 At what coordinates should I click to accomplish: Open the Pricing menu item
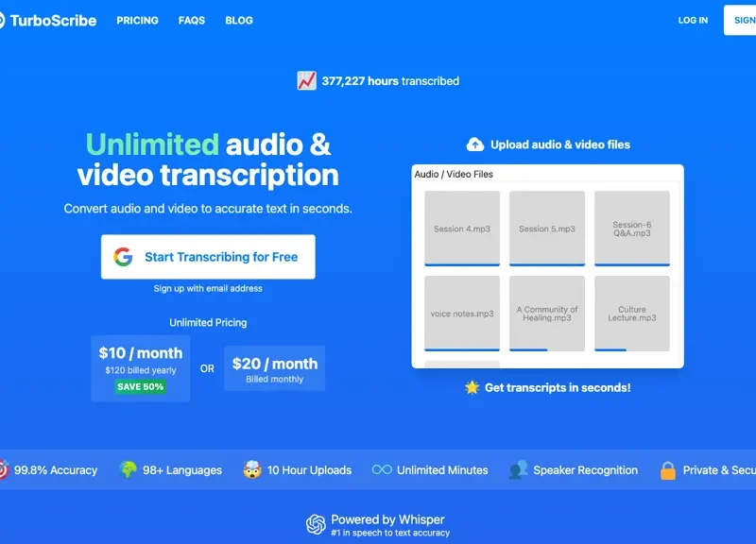[137, 20]
